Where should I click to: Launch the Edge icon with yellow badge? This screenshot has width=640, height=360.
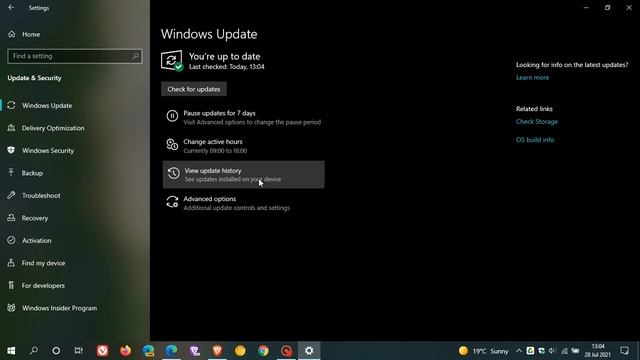click(x=149, y=351)
